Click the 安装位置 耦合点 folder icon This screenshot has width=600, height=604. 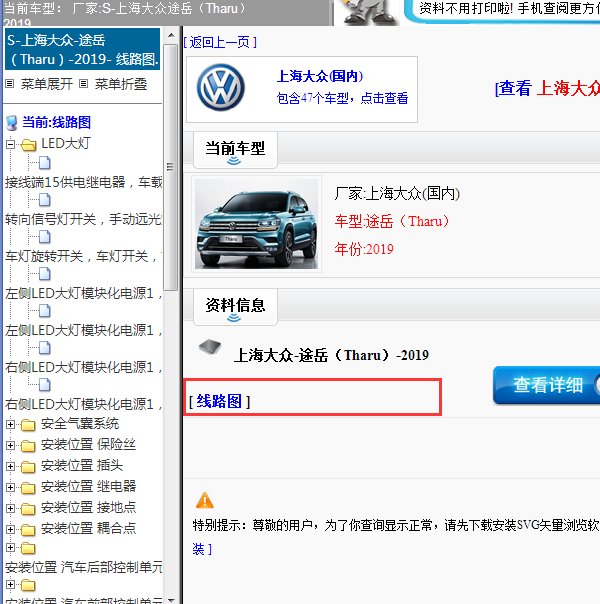pyautogui.click(x=28, y=530)
